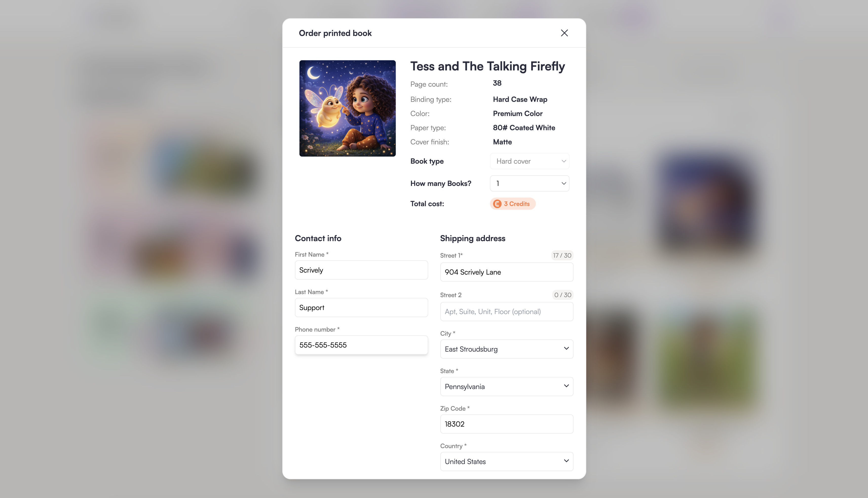Click the chevron arrow in City field
868x498 pixels.
click(566, 349)
